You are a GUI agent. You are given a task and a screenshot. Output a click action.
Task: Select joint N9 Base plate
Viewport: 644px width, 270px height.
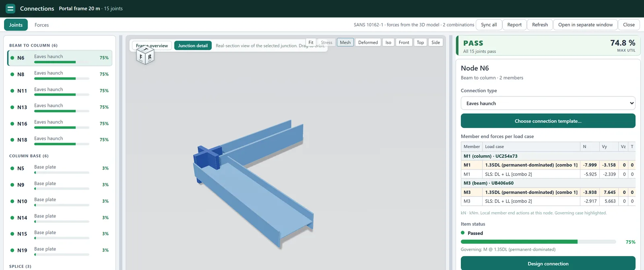tap(60, 185)
